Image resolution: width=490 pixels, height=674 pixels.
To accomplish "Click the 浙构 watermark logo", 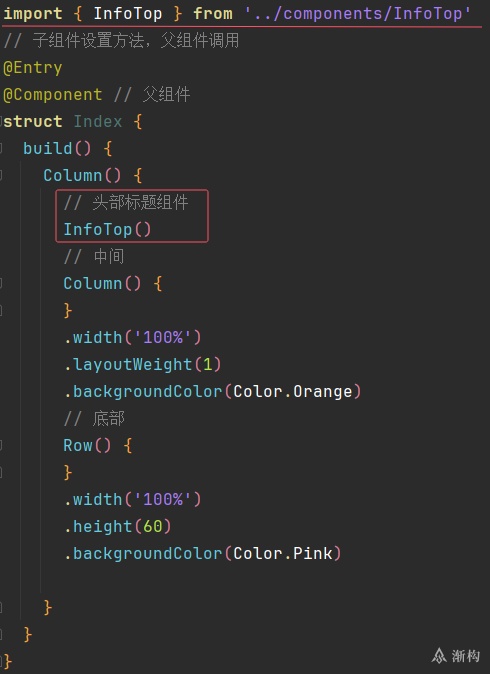I will 456,656.
